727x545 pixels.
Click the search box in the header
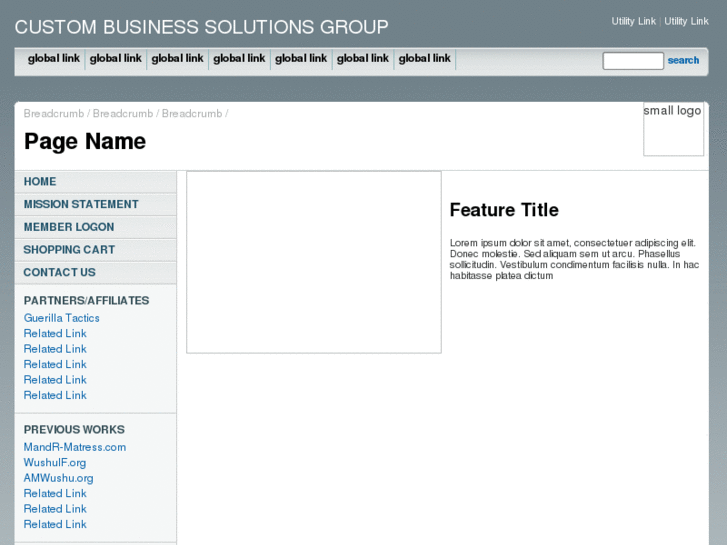(632, 61)
